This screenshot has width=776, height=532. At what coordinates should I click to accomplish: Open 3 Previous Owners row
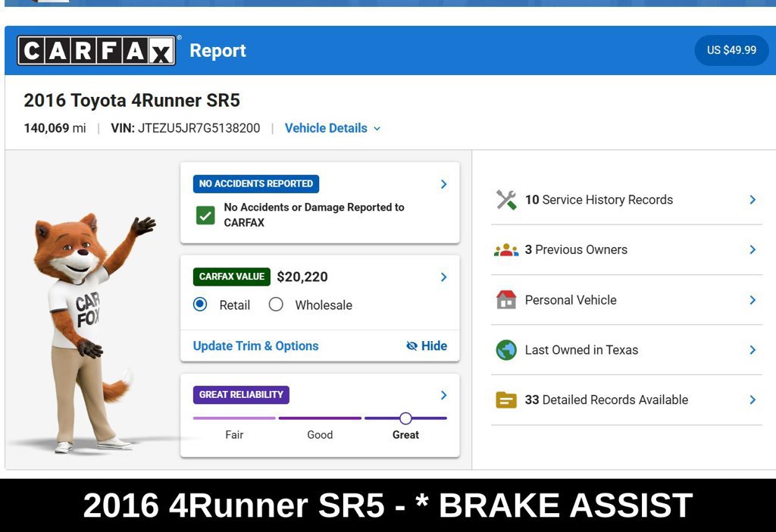click(x=626, y=250)
